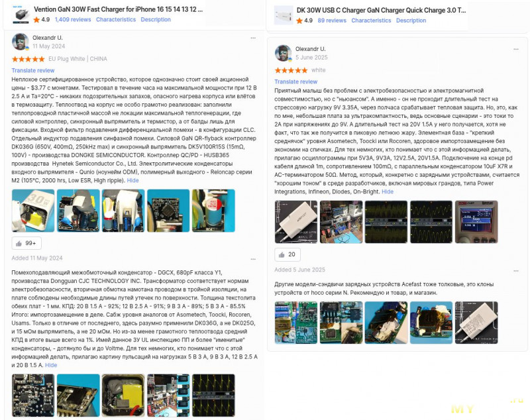Click the thumbs-up button showing 20 likes
The image size is (530, 420).
pyautogui.click(x=288, y=254)
